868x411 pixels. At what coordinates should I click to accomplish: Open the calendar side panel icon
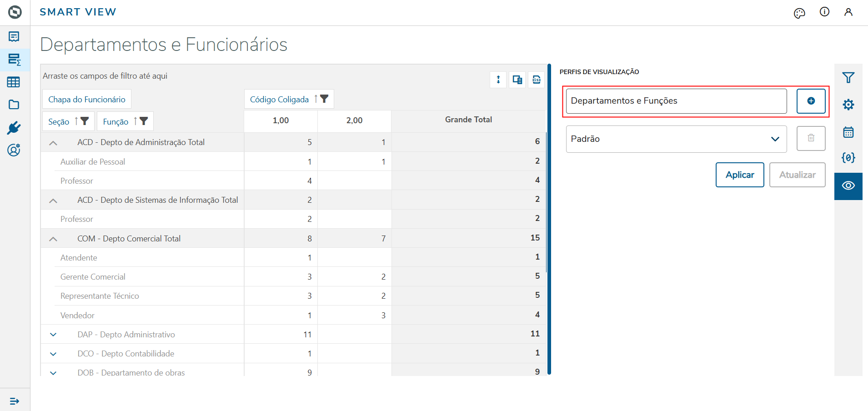(848, 132)
